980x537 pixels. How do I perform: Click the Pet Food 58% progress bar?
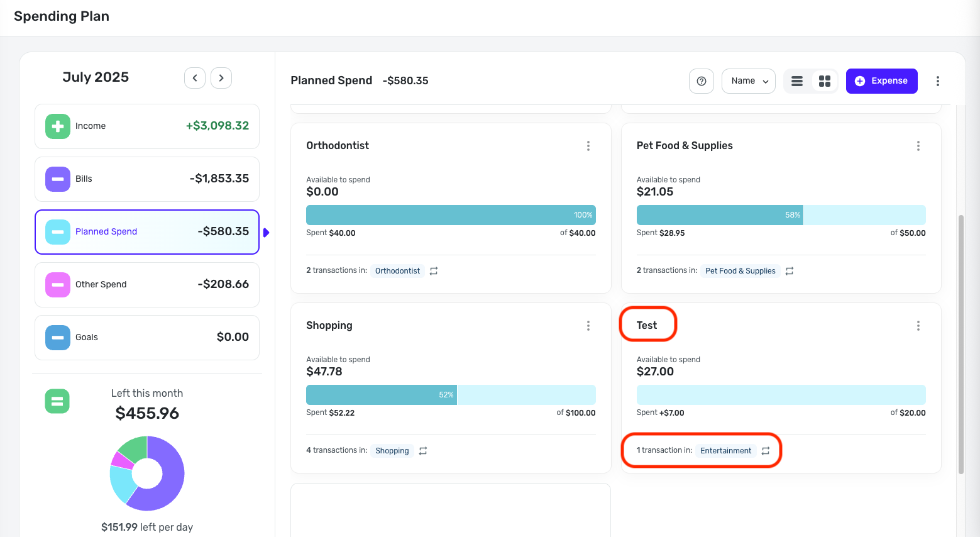(x=781, y=215)
